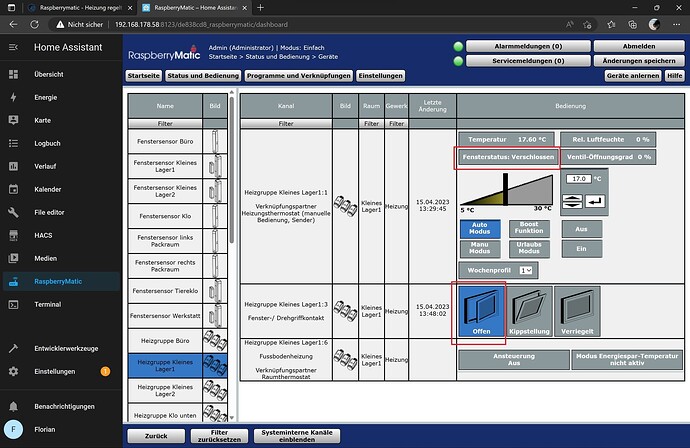Open the Energie panel

tap(46, 97)
